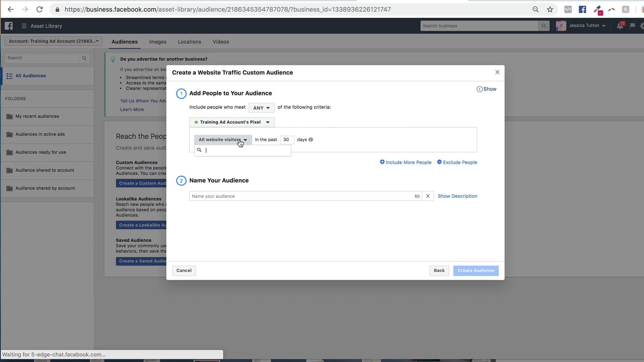Open the Account Training Ad Account dropdown
This screenshot has width=644, height=362.
53,41
